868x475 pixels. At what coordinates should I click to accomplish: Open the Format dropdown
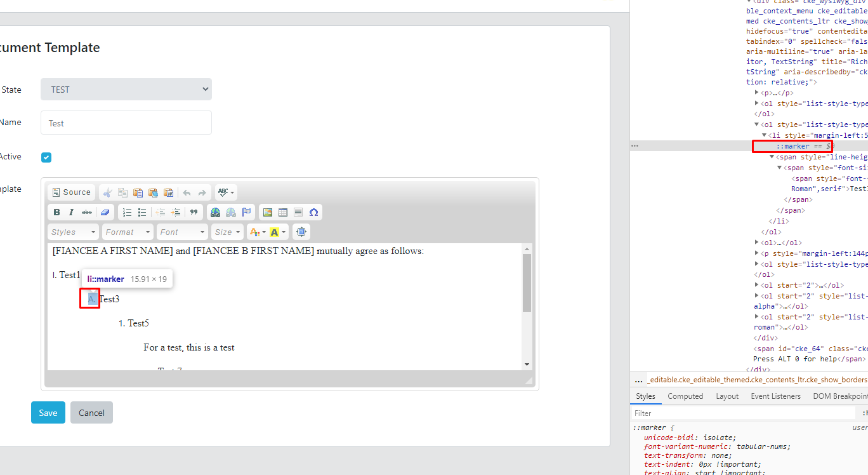(128, 232)
